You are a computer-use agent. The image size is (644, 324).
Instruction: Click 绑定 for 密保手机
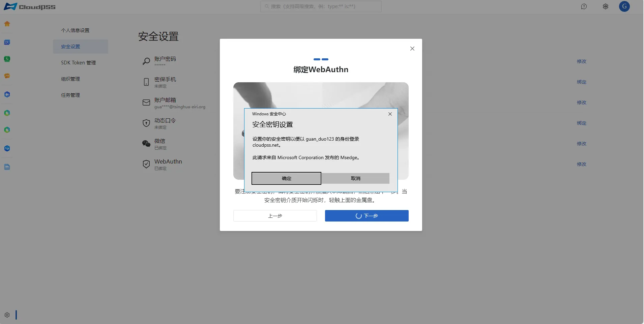tap(582, 82)
